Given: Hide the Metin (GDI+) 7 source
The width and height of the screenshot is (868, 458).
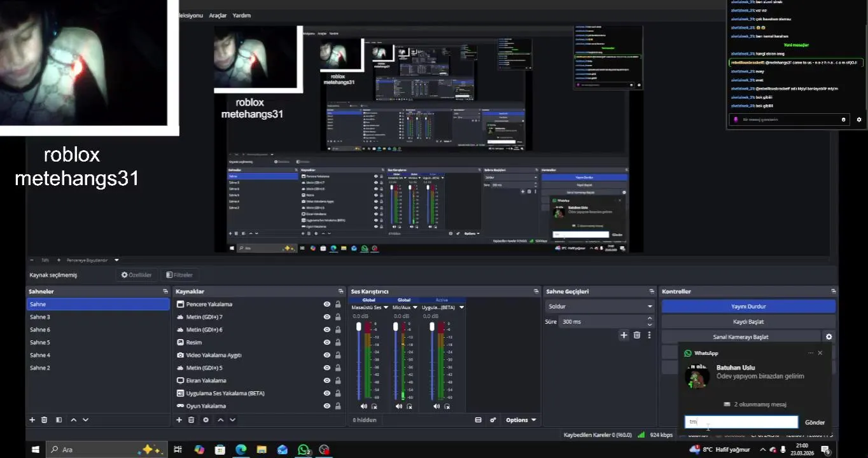Looking at the screenshot, I should 326,317.
